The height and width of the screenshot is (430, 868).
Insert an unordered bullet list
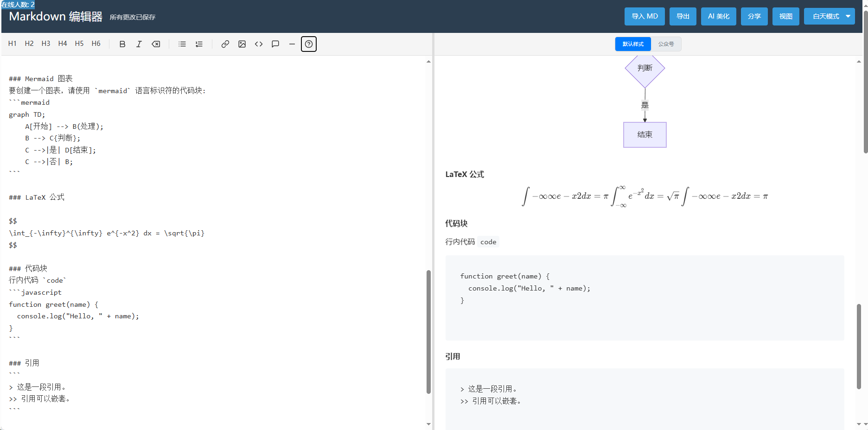pos(182,44)
